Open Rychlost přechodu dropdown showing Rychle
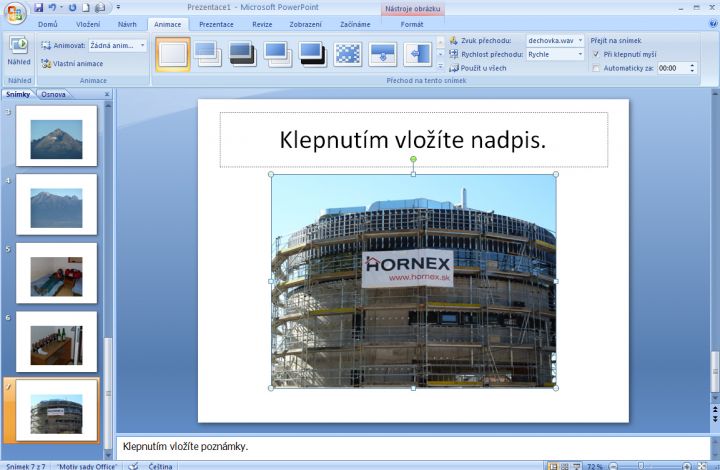Image resolution: width=720 pixels, height=470 pixels. pyautogui.click(x=555, y=54)
